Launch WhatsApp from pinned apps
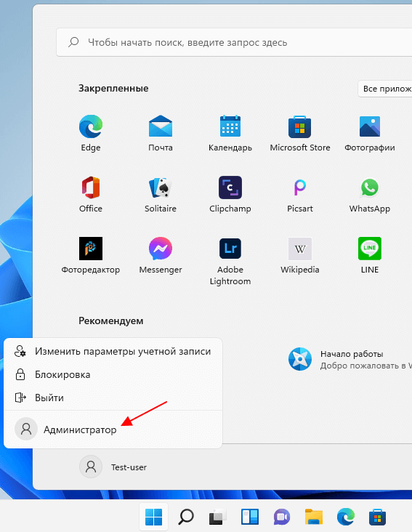412x532 pixels. (370, 194)
